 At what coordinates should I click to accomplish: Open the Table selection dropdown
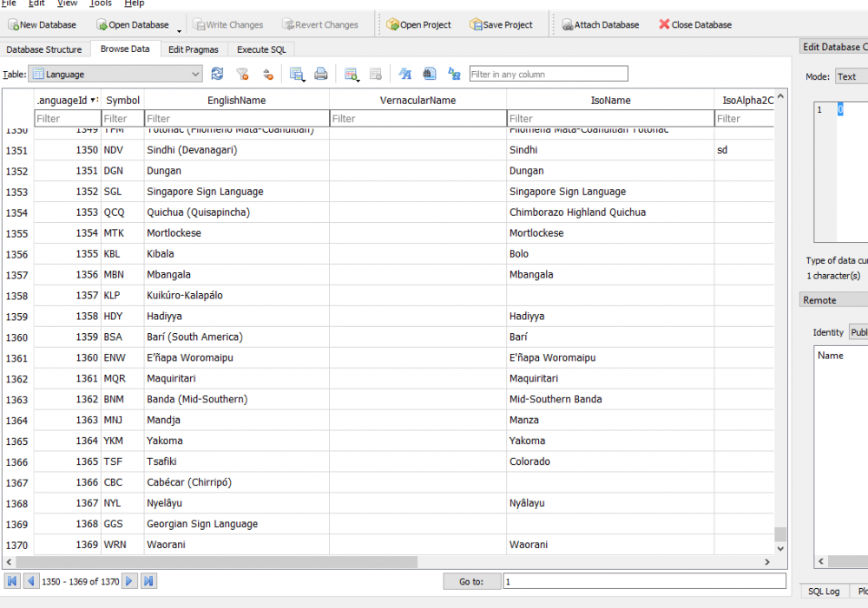tap(115, 75)
